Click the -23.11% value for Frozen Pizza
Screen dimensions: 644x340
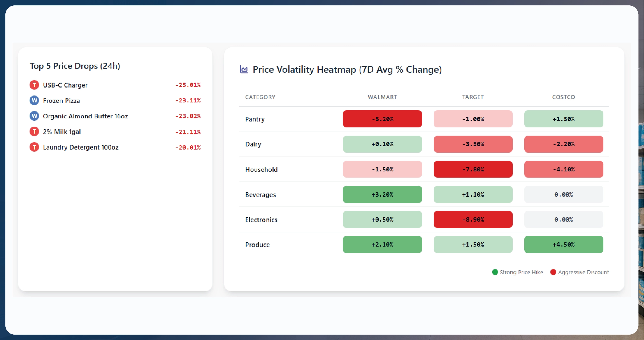(x=188, y=101)
